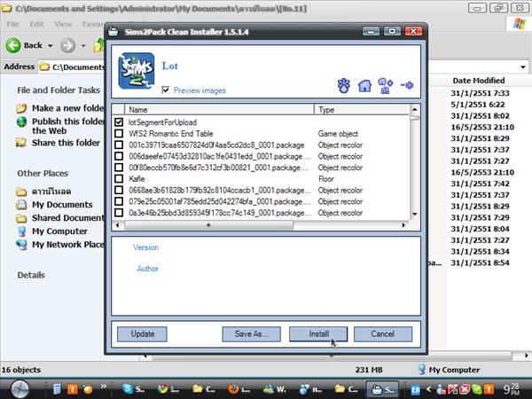
Task: Check the 0668ae3b61828 package checkbox
Action: [119, 191]
